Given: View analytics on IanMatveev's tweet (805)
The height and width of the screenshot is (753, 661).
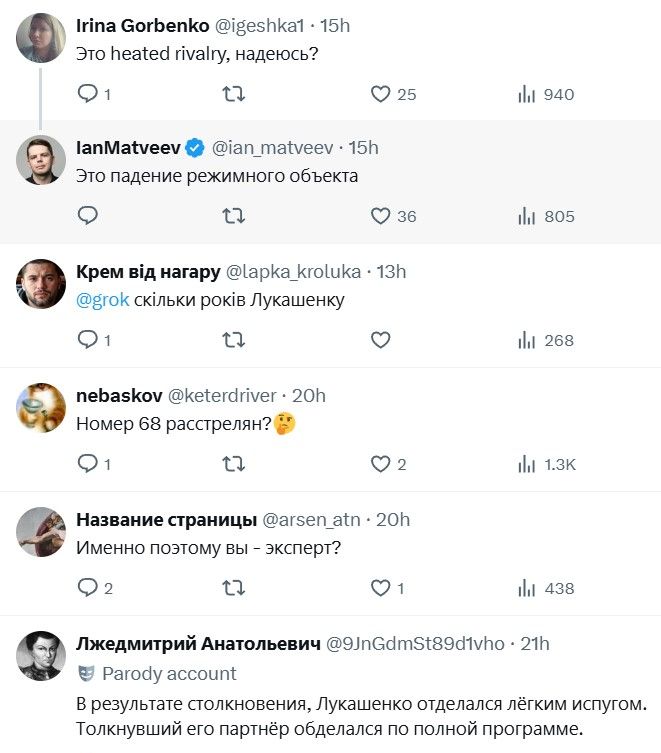Looking at the screenshot, I should tap(546, 216).
